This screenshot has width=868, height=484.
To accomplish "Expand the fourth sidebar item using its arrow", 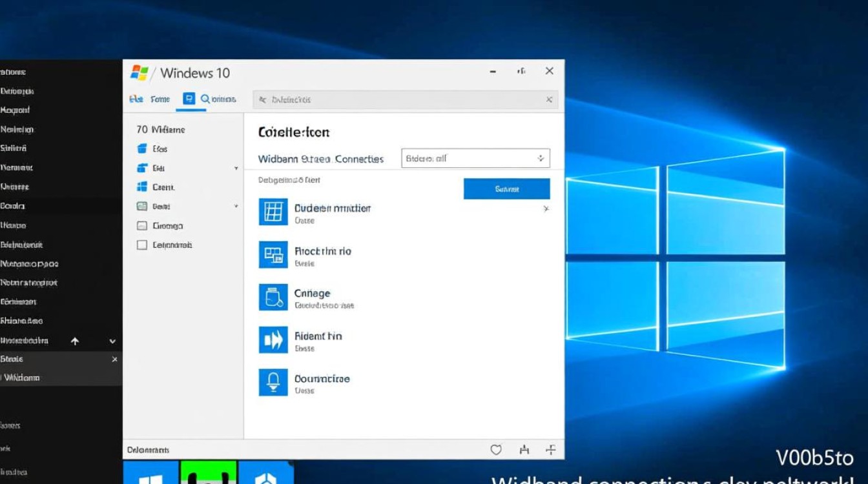I will click(236, 207).
